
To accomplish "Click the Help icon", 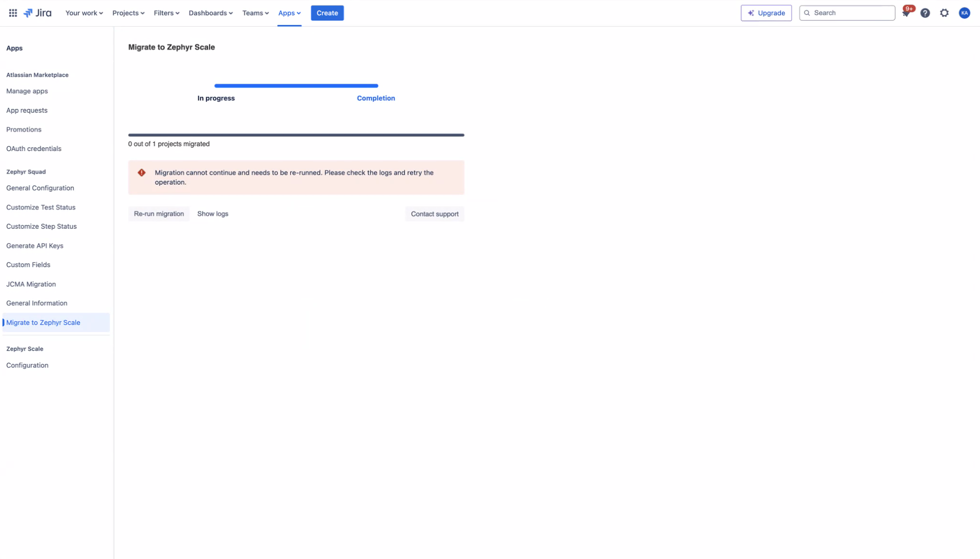I will tap(926, 13).
